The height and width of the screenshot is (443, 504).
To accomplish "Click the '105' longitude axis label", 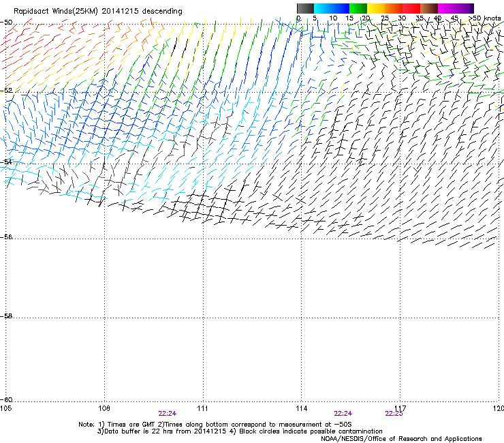I will pos(5,408).
